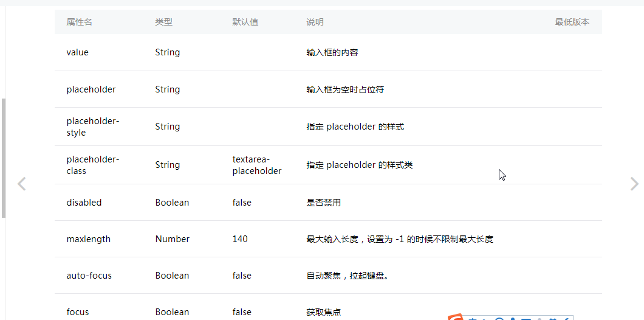
Task: Click String type in the placeholder row
Action: [x=168, y=89]
